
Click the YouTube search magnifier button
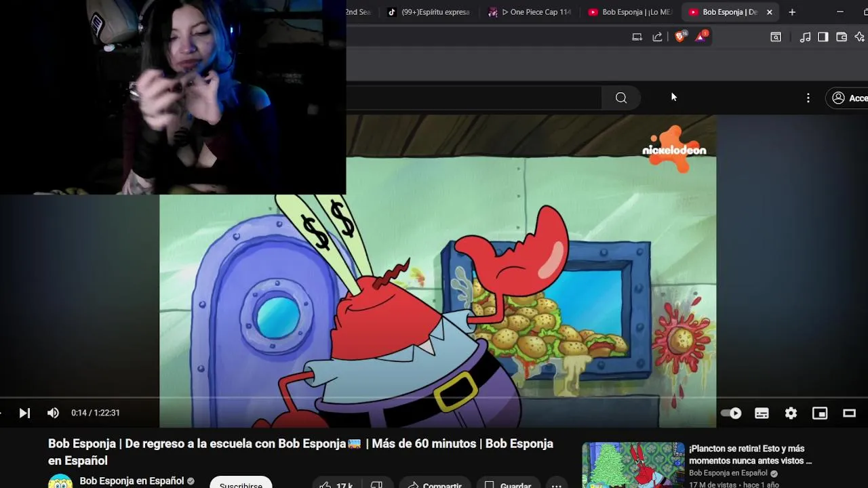(620, 98)
